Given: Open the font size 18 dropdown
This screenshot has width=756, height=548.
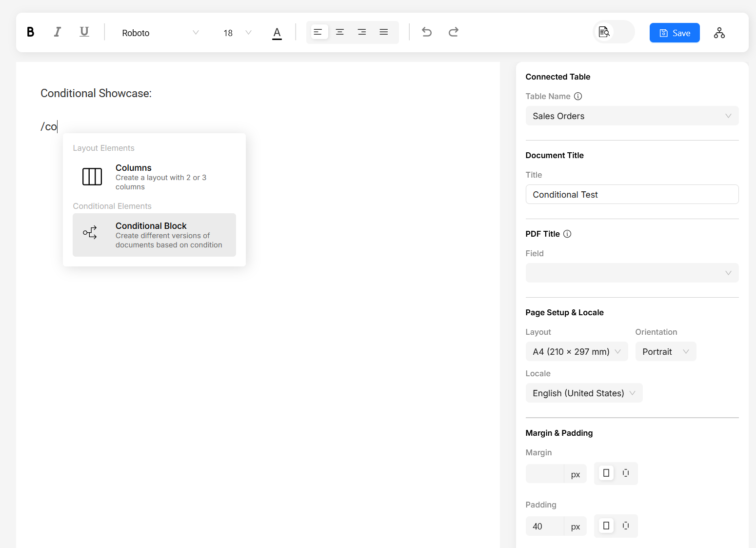Looking at the screenshot, I should coord(238,33).
